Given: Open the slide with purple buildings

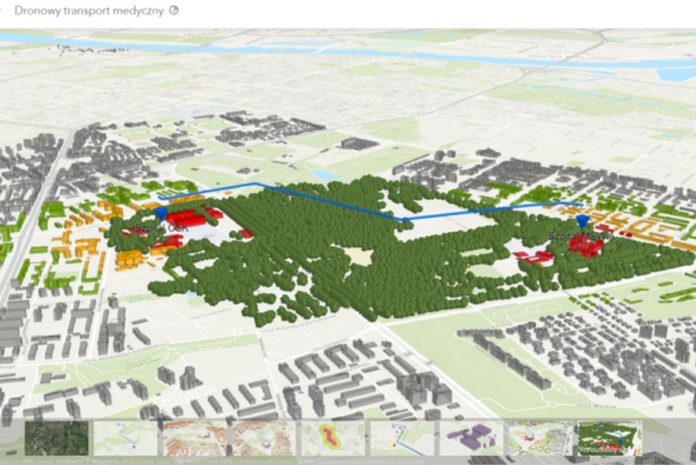Looking at the screenshot, I should [x=470, y=438].
